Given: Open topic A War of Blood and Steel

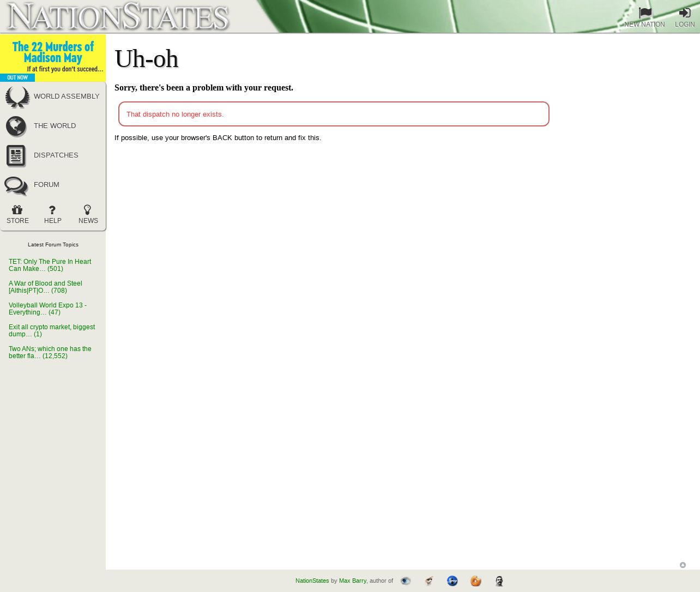Looking at the screenshot, I should pos(46,287).
